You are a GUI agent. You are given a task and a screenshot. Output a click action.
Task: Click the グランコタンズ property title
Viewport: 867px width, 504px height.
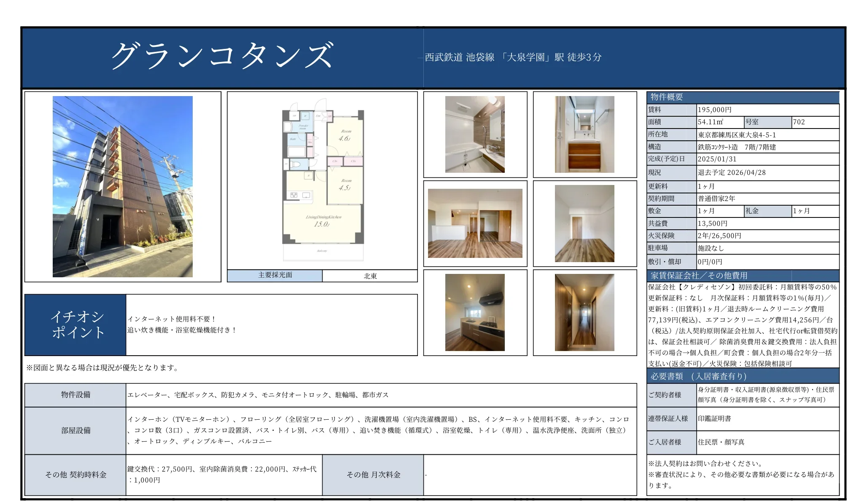point(222,56)
